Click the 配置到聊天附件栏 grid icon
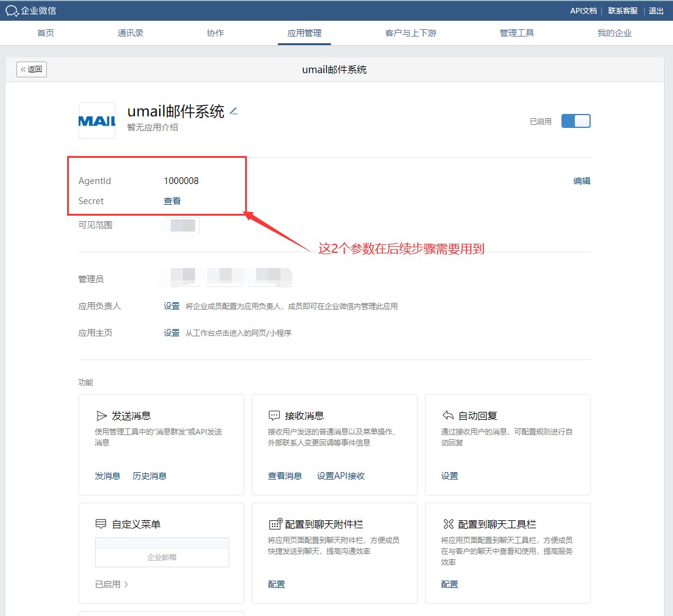The height and width of the screenshot is (616, 673). pos(276,524)
